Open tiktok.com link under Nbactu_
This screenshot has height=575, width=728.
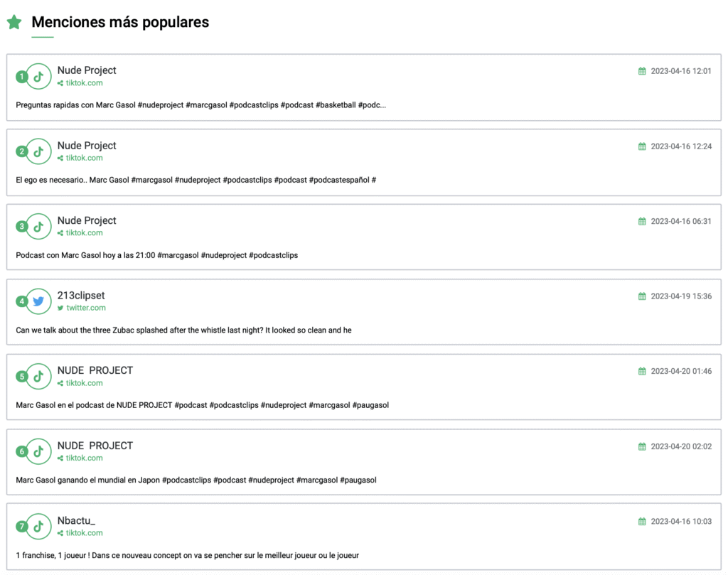tap(84, 533)
